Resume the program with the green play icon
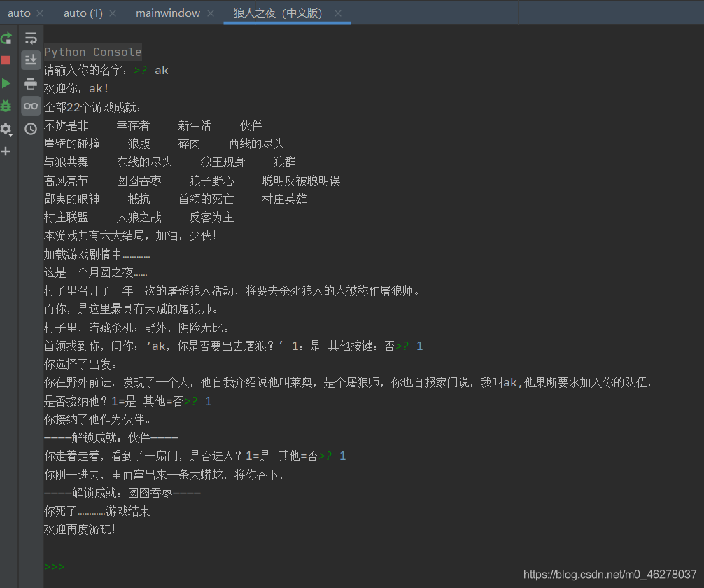This screenshot has height=588, width=704. 6,83
